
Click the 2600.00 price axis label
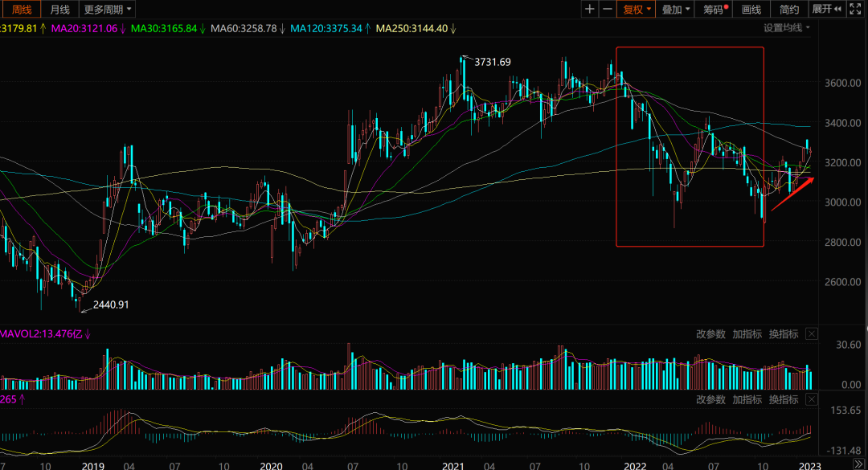pyautogui.click(x=842, y=282)
